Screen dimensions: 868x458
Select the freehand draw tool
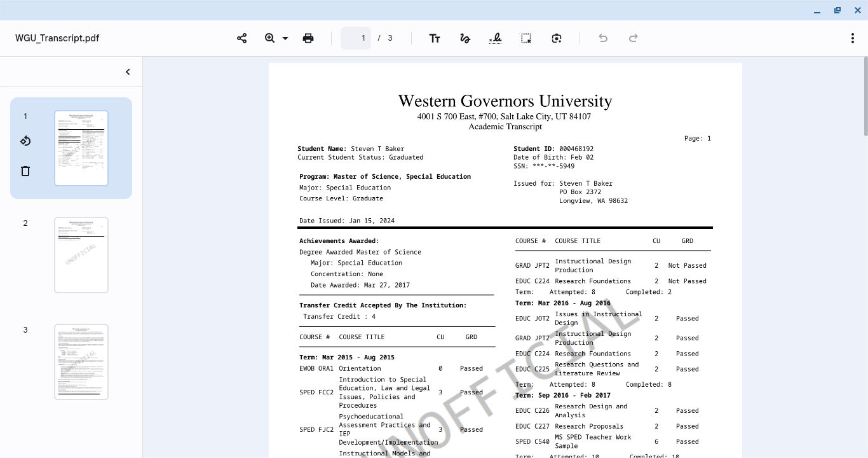465,38
